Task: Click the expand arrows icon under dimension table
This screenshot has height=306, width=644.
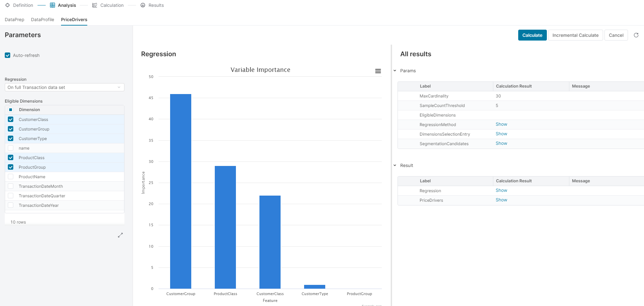Action: pos(120,235)
